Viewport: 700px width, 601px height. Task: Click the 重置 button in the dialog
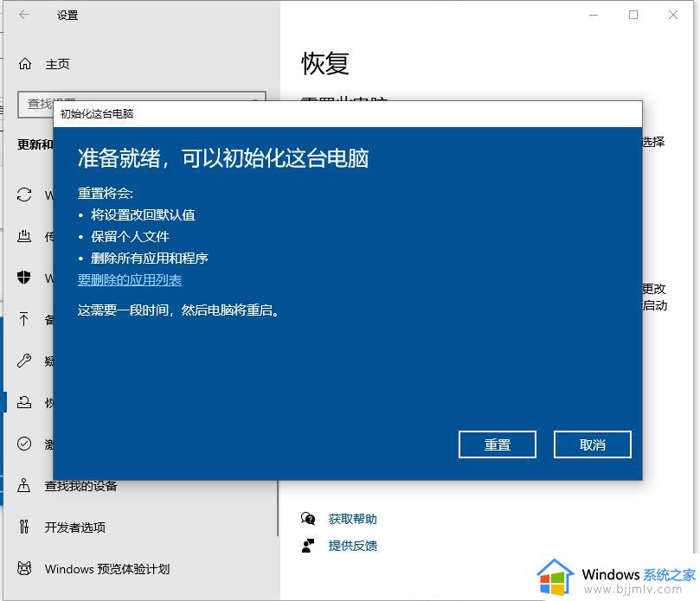pyautogui.click(x=497, y=444)
